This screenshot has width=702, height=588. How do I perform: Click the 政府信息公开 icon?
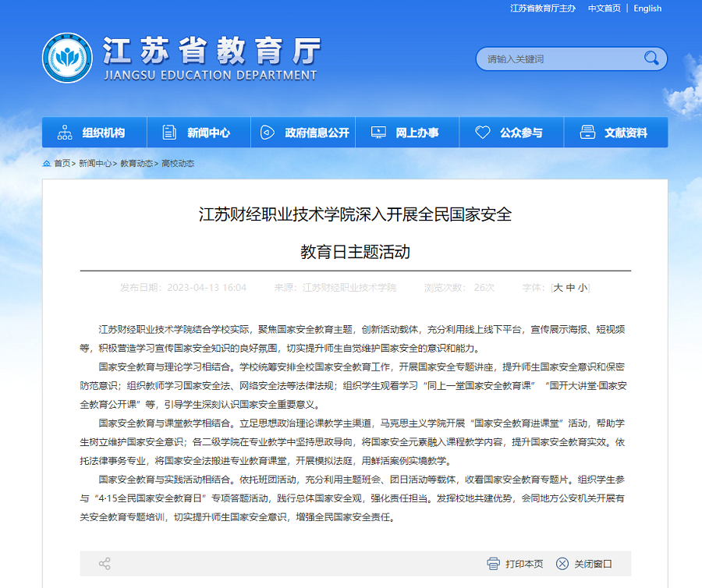(x=268, y=133)
